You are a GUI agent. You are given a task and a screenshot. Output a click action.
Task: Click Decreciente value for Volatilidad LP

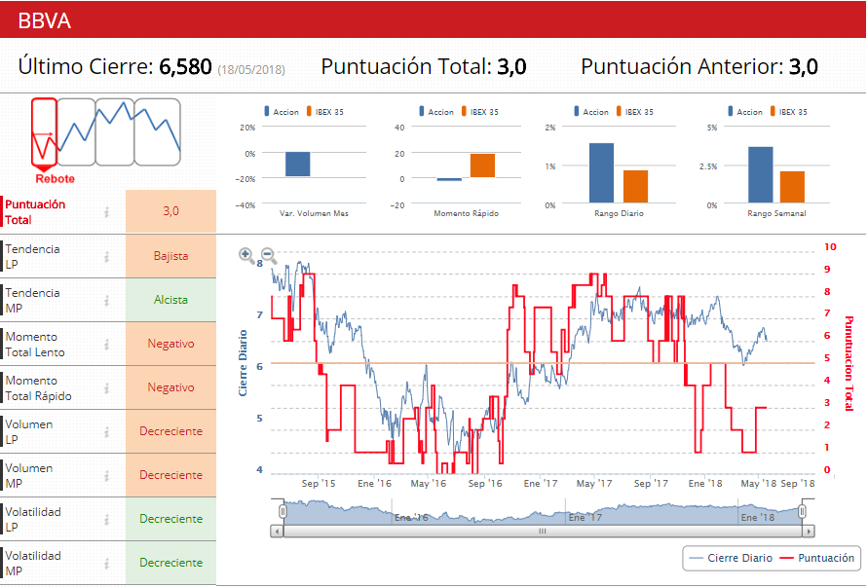[171, 518]
